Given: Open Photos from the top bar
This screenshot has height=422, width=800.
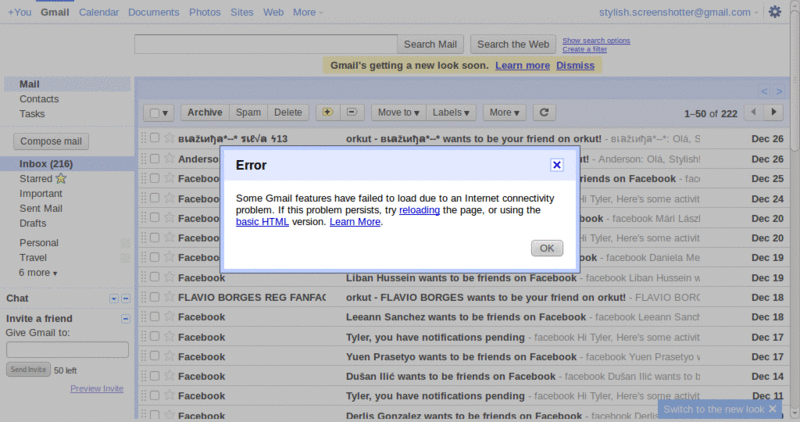Looking at the screenshot, I should pos(205,12).
